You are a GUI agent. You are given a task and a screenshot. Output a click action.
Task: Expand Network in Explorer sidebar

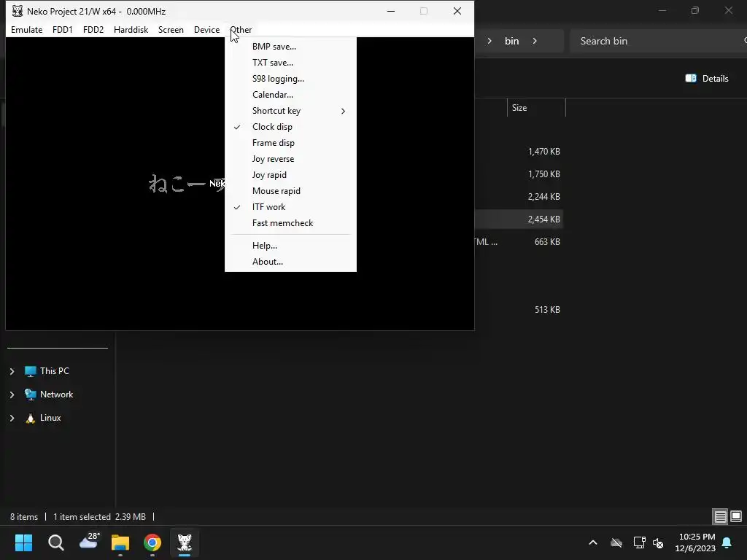click(12, 394)
